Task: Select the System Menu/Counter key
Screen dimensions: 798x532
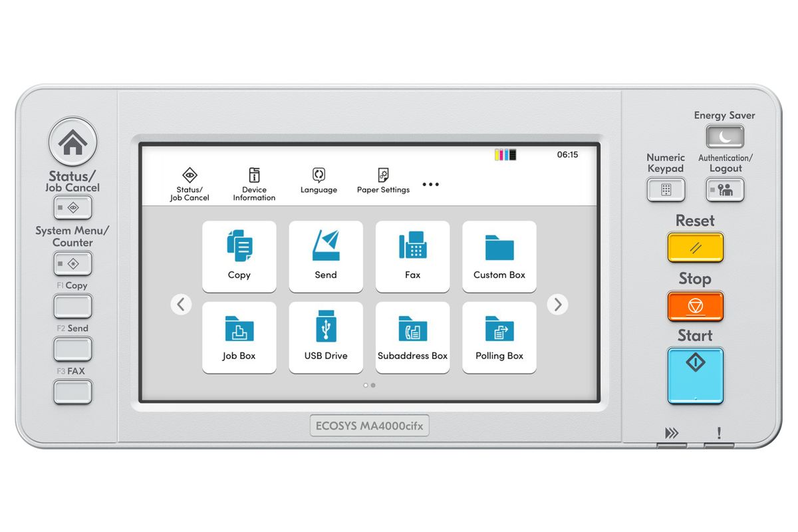Action: pyautogui.click(x=72, y=264)
